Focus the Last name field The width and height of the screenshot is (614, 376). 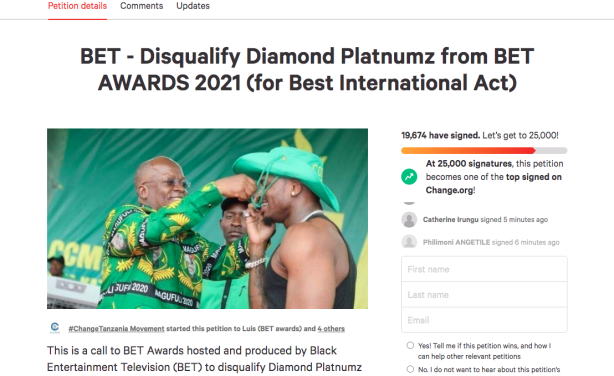click(484, 295)
